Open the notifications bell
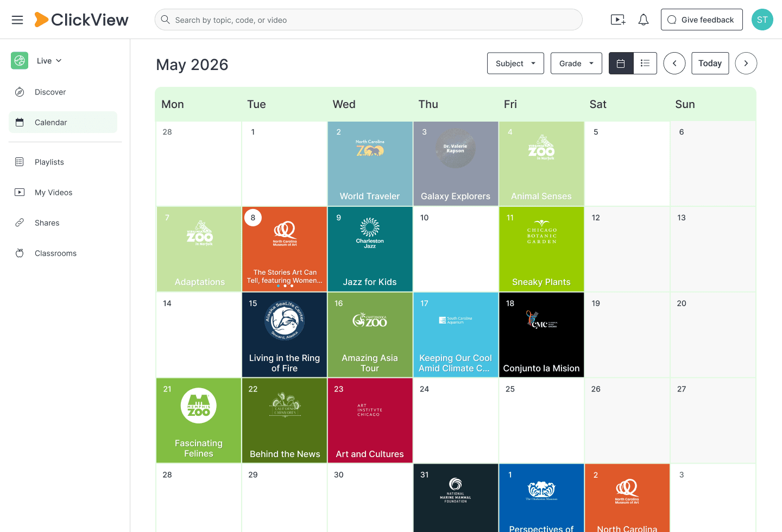 644,20
